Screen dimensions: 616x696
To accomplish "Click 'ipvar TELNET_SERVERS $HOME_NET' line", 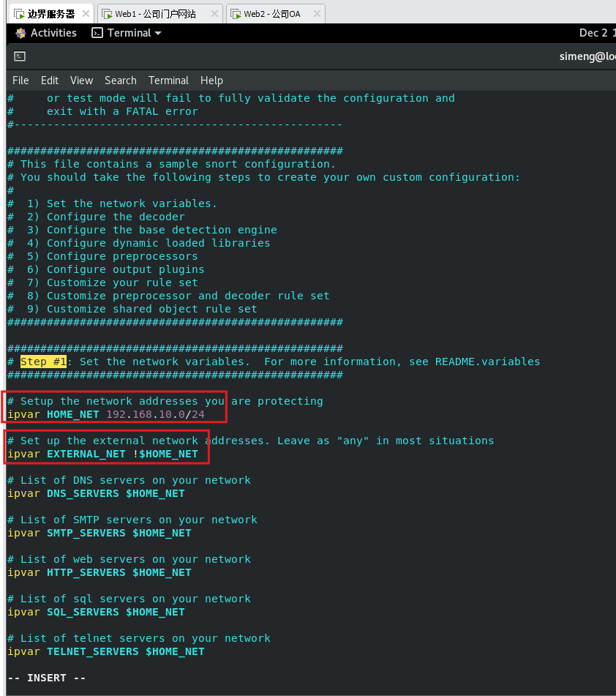I will [106, 651].
